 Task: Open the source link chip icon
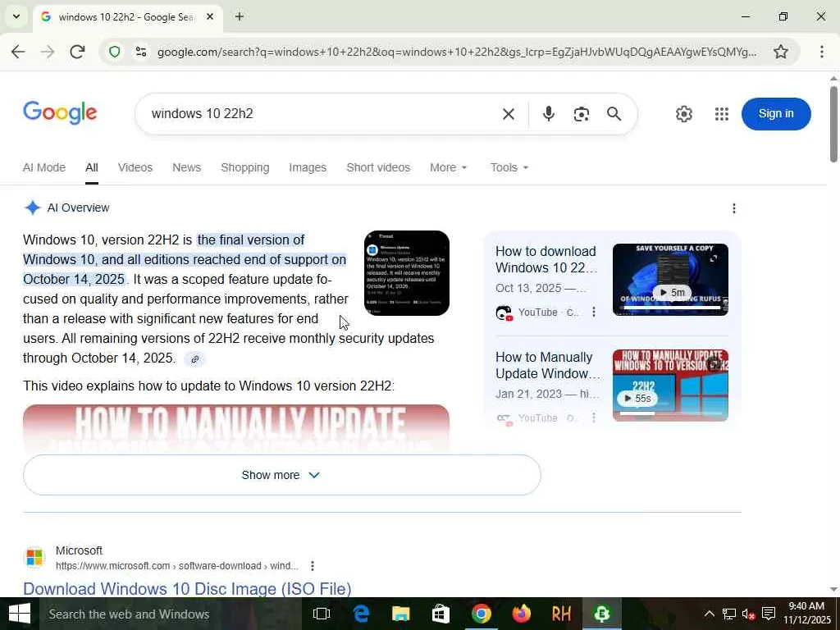(x=195, y=359)
